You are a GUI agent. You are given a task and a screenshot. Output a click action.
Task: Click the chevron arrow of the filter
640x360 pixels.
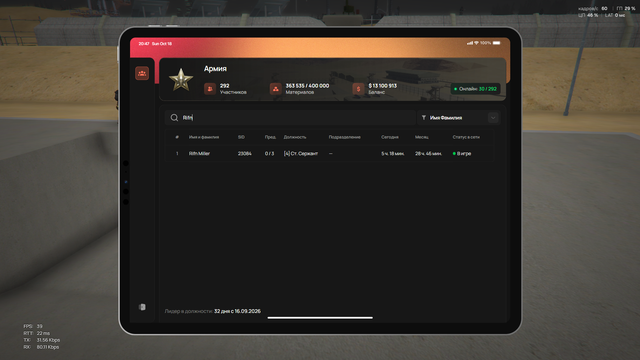pyautogui.click(x=493, y=118)
